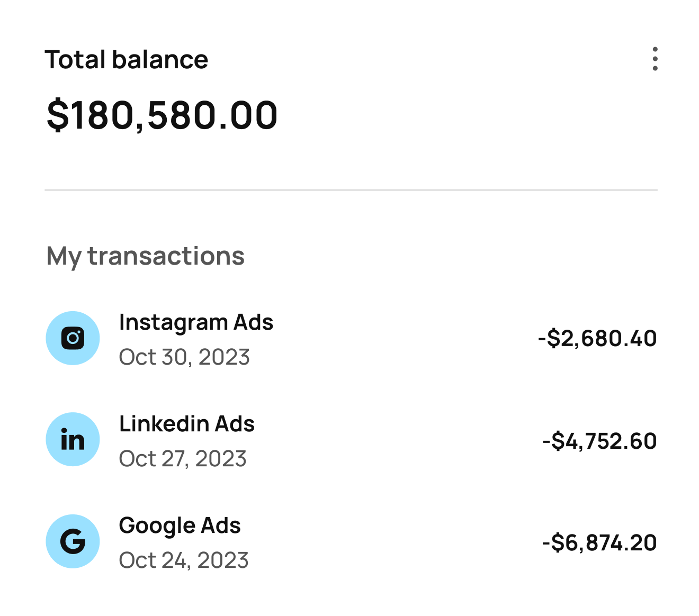
Task: Click the -$4,752.60 Linkedin amount
Action: tap(599, 441)
